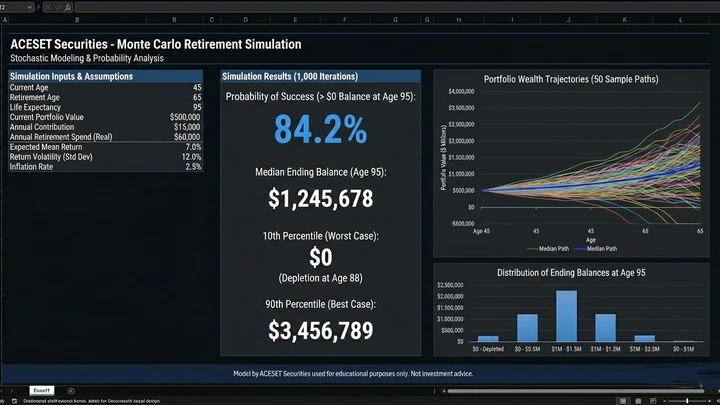
Task: Open the Name Box dropdown arrow
Action: [x=29, y=6]
